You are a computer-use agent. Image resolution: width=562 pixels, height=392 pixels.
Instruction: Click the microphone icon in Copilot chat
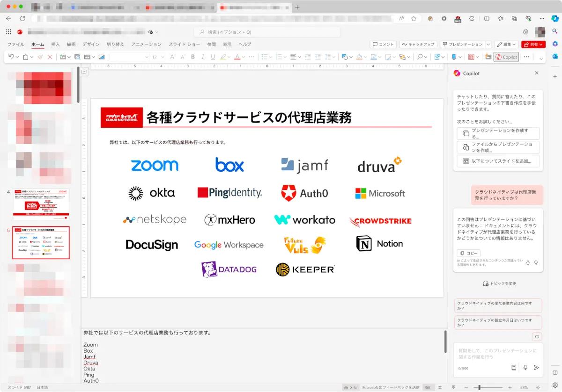[525, 368]
